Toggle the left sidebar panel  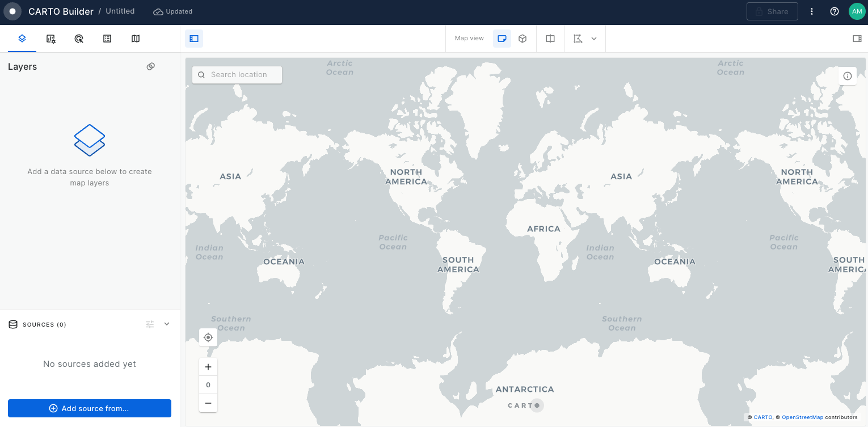pyautogui.click(x=194, y=39)
